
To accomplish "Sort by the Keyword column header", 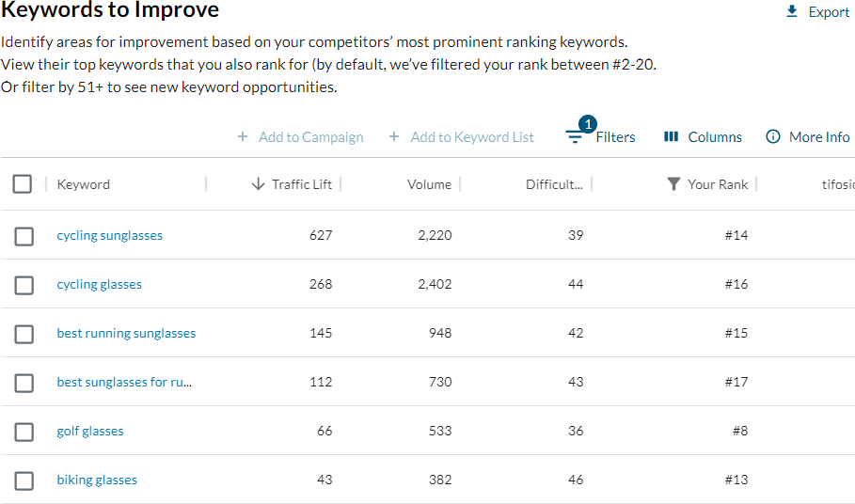I will click(x=84, y=184).
